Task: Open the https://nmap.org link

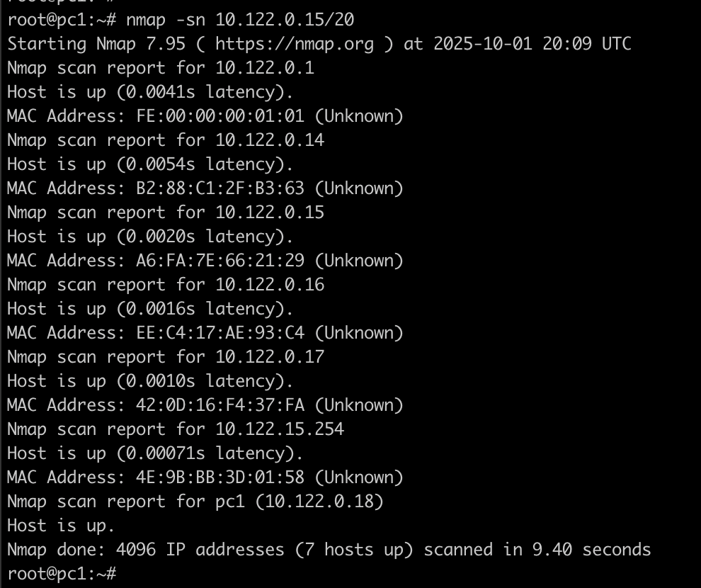Action: click(x=295, y=44)
